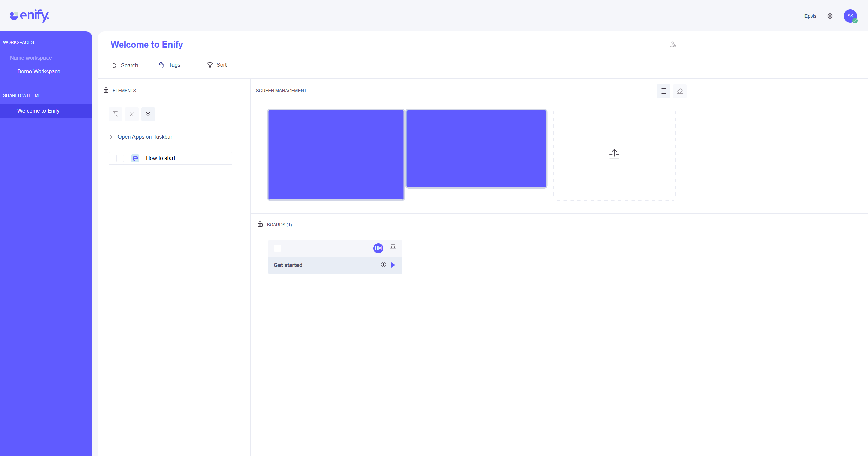Toggle the Elements lock icon

106,90
